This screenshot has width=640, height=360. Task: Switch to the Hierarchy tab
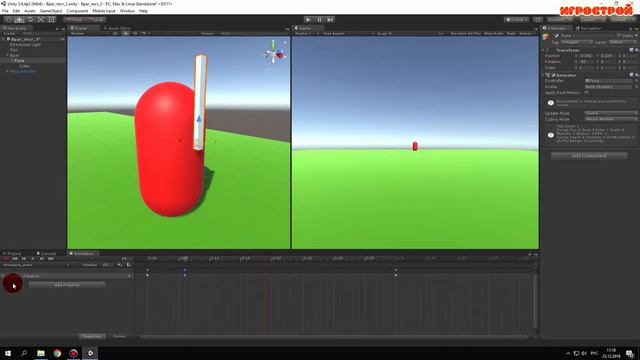16,28
